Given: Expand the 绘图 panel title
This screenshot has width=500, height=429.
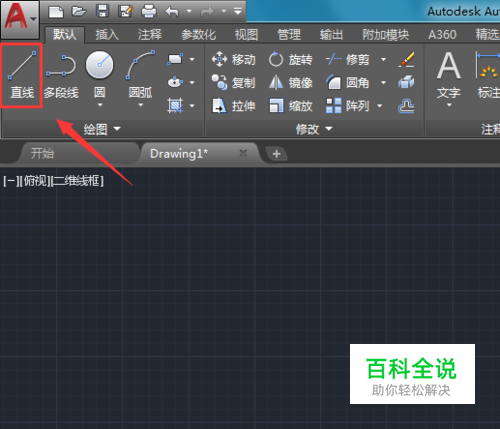Looking at the screenshot, I should point(102,129).
